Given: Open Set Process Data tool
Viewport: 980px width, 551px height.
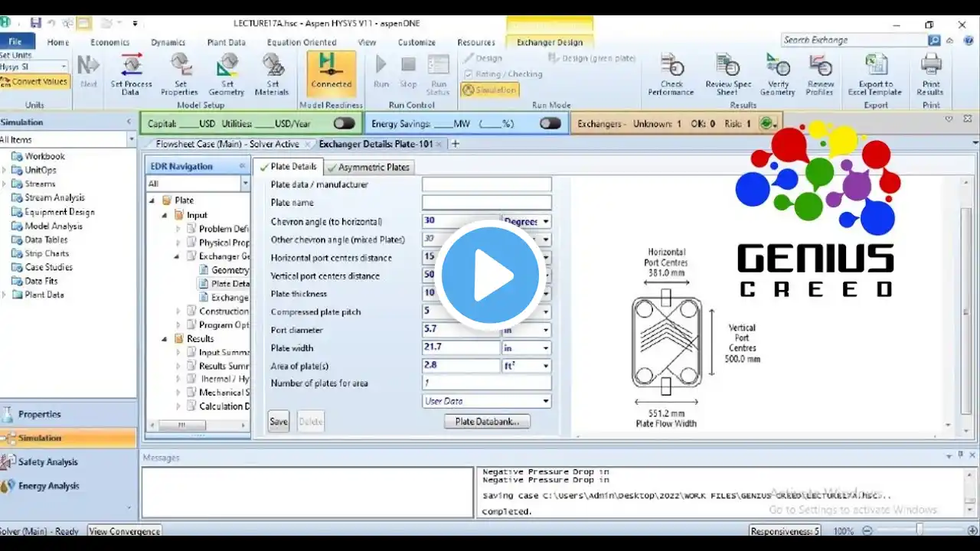Looking at the screenshot, I should point(131,73).
